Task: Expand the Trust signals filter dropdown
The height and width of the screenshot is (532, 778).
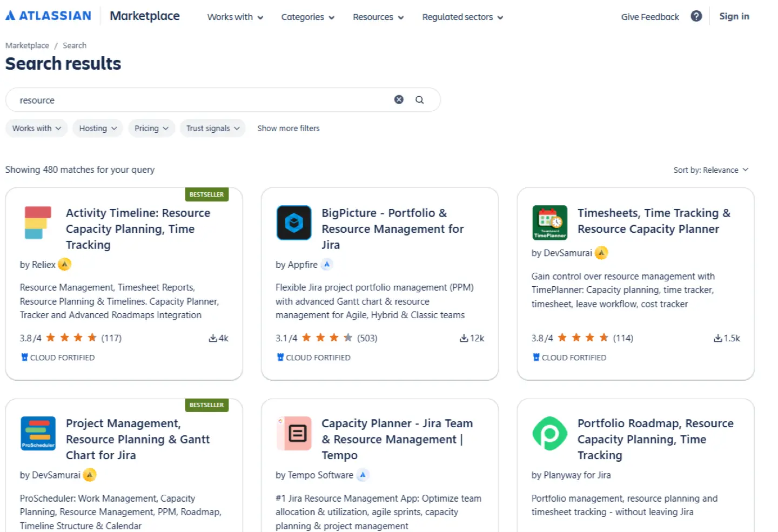Action: point(213,129)
